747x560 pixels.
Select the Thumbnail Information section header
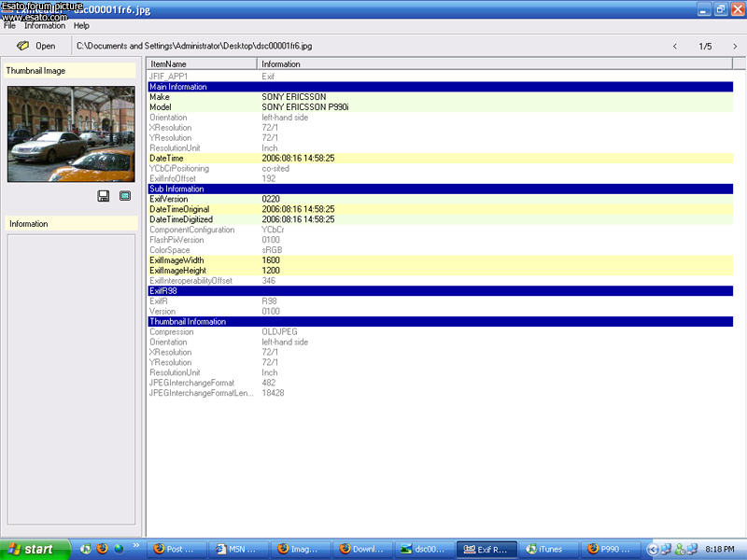click(440, 321)
